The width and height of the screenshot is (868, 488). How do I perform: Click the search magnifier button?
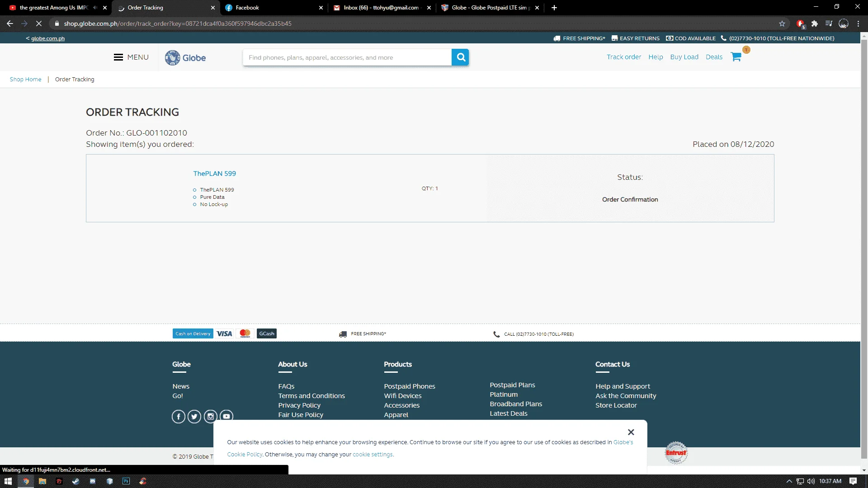pyautogui.click(x=460, y=57)
